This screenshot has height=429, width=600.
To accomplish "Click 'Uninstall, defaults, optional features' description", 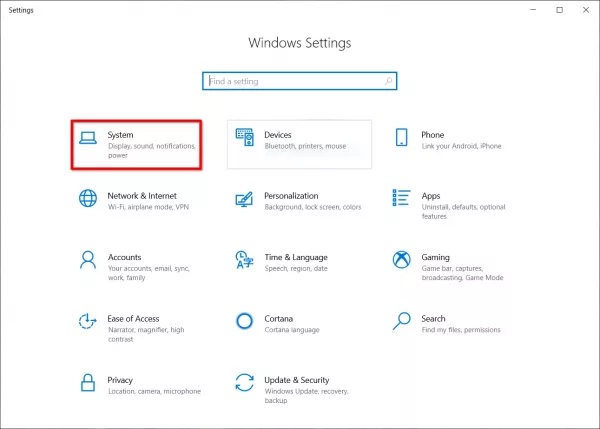I will (463, 212).
